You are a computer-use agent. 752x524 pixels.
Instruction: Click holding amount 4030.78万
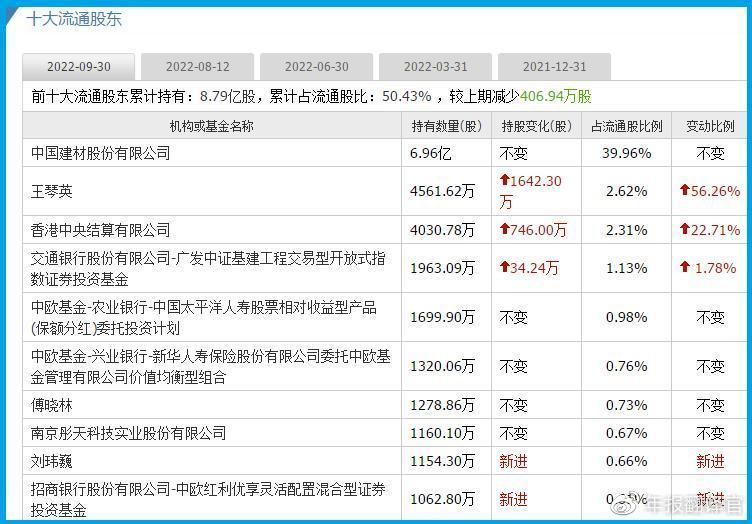[x=442, y=230]
